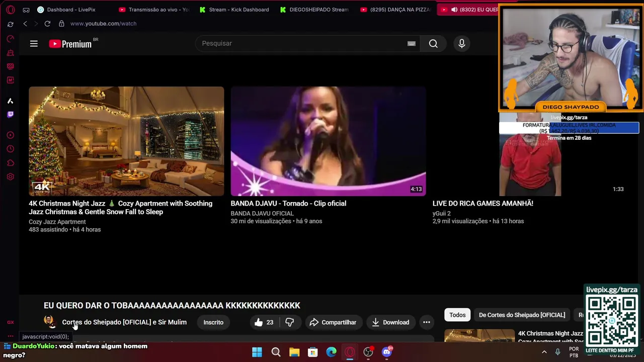Screen dimensions: 644x362
Task: Click the YouTube search magnifier button
Action: tap(433, 44)
